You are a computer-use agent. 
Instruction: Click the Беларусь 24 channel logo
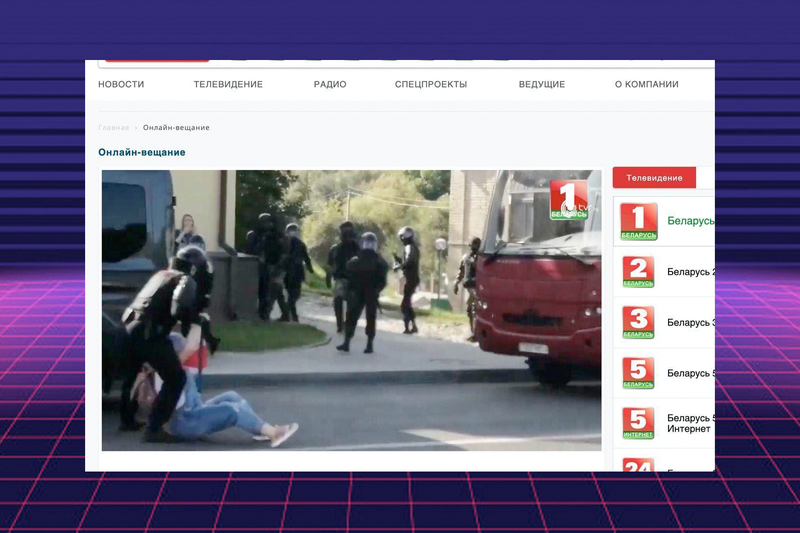(x=638, y=465)
